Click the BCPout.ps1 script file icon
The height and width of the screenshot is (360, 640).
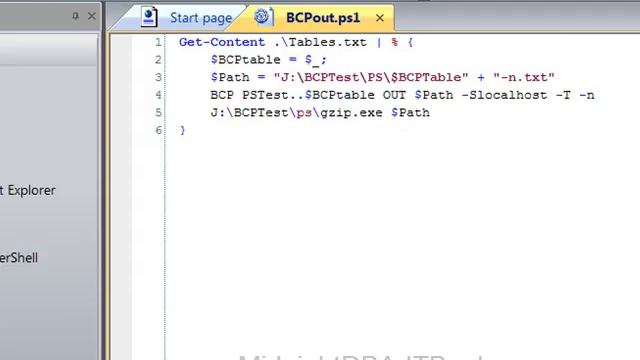(263, 17)
